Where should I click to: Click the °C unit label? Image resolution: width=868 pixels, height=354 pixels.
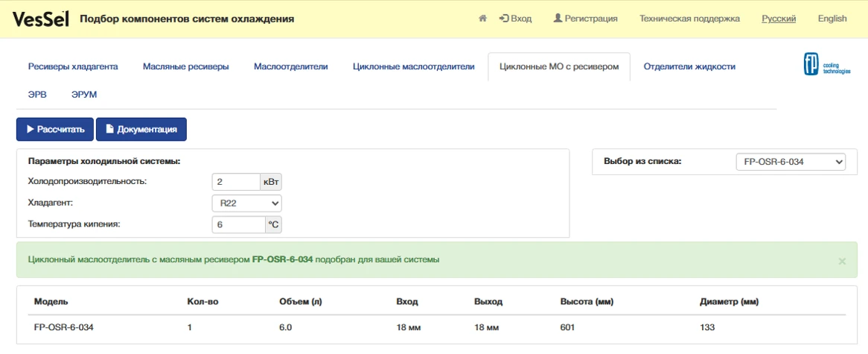tap(273, 225)
